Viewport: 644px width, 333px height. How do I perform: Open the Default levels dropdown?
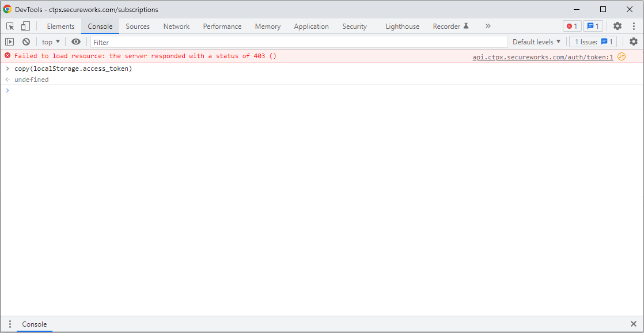[536, 42]
